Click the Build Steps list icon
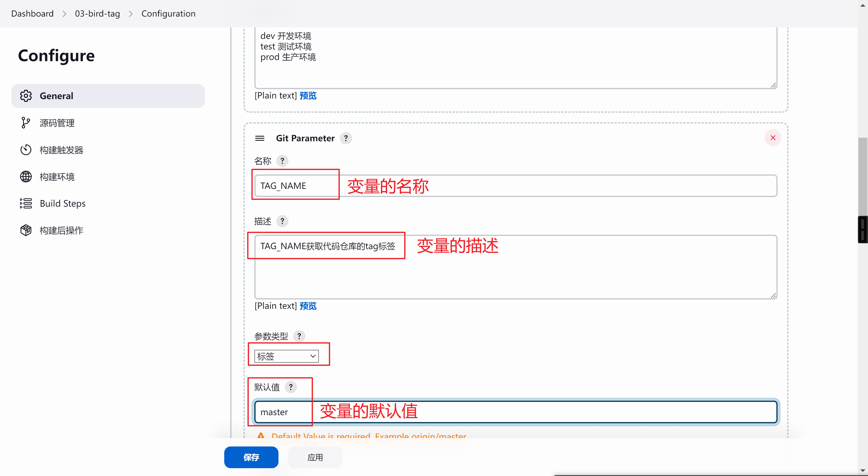 (26, 203)
